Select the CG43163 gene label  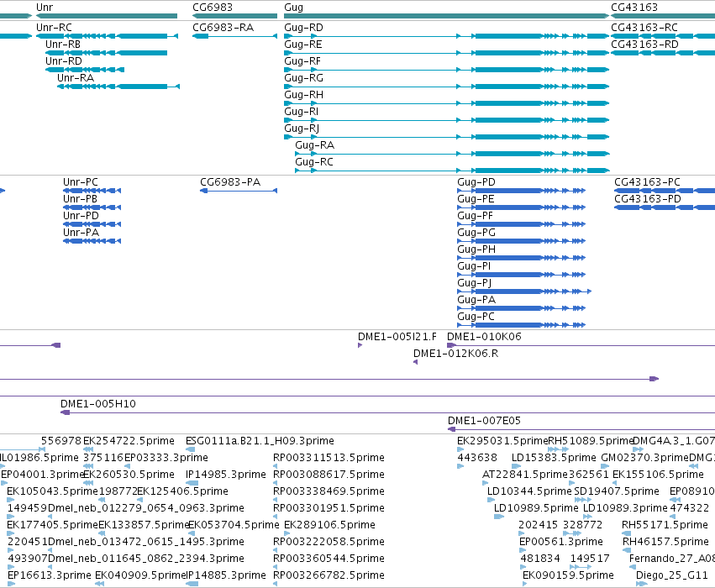click(x=634, y=8)
